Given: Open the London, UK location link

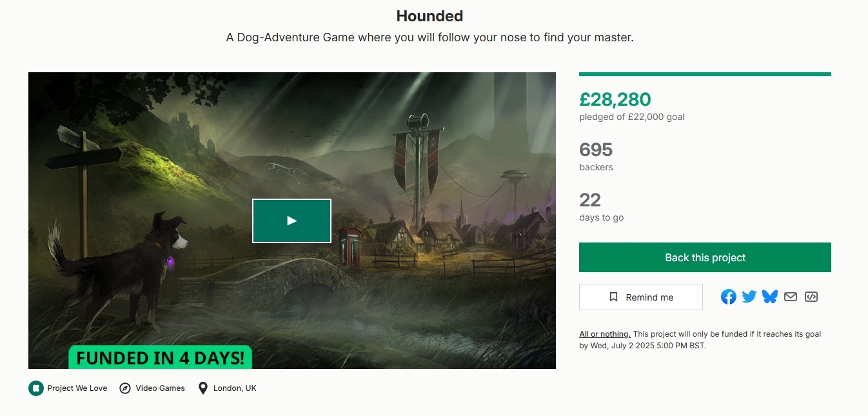Looking at the screenshot, I should (235, 388).
